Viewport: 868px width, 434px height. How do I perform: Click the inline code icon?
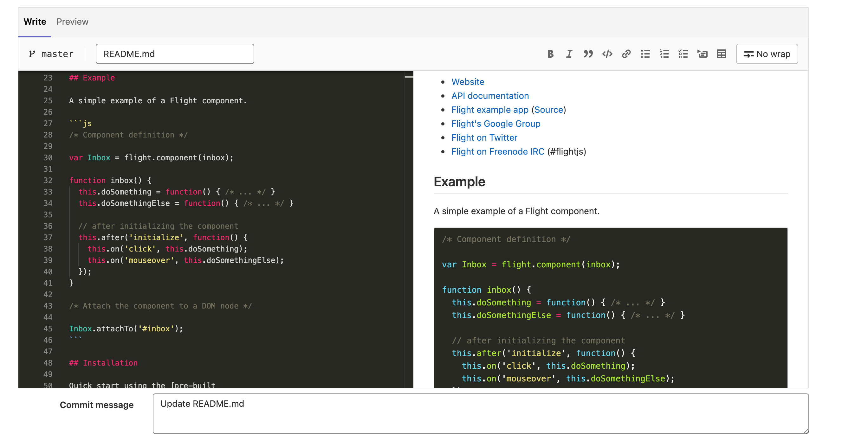click(607, 54)
